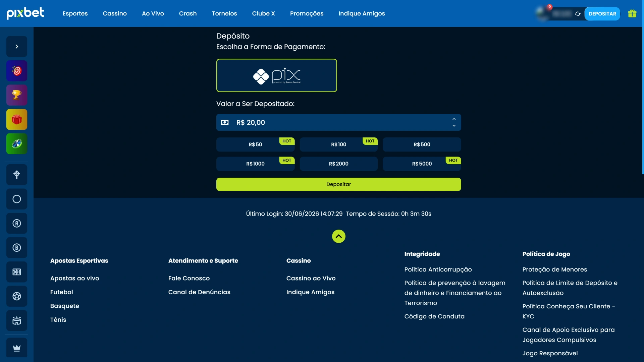Click the Último Login timestamp text
Viewport: 644px width, 362px height.
coord(294,214)
